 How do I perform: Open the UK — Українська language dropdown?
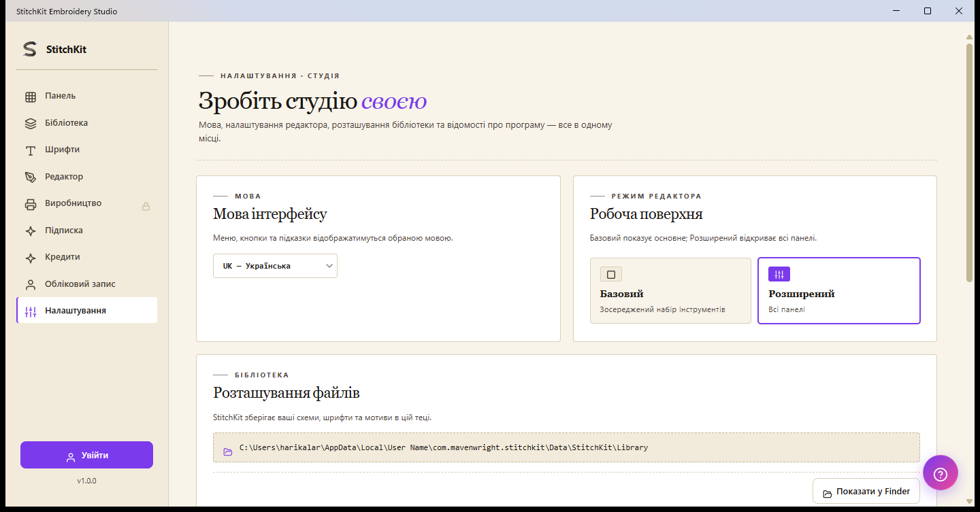click(275, 266)
